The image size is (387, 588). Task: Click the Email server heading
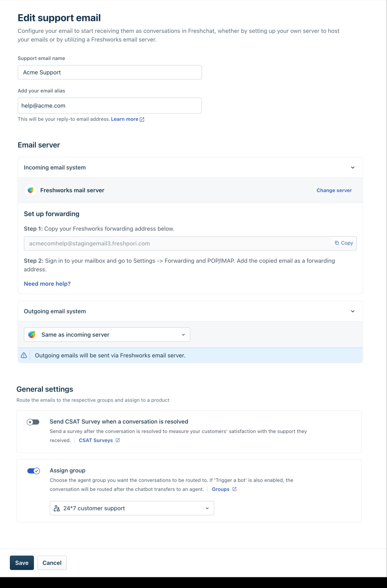pyautogui.click(x=39, y=145)
